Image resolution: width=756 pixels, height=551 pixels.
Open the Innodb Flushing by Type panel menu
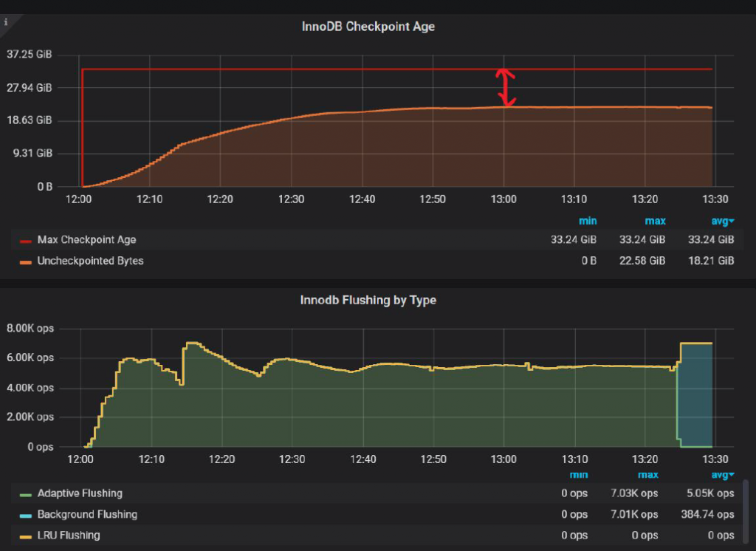(368, 300)
